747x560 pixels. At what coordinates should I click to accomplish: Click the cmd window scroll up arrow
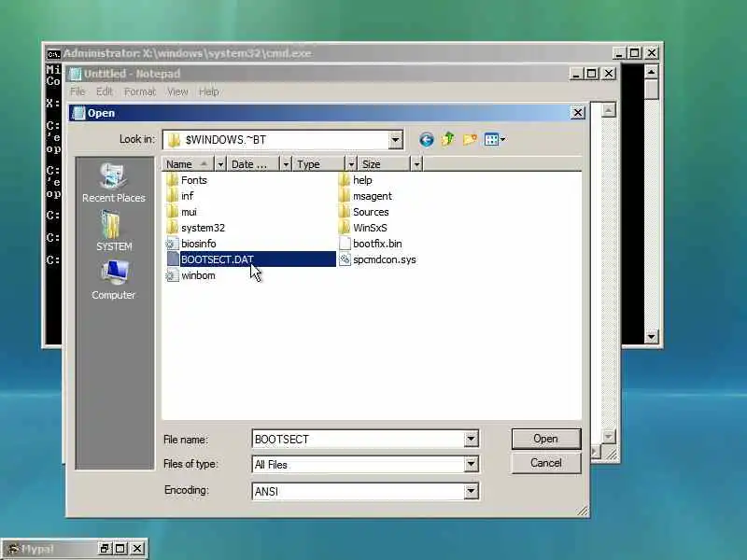coord(651,72)
